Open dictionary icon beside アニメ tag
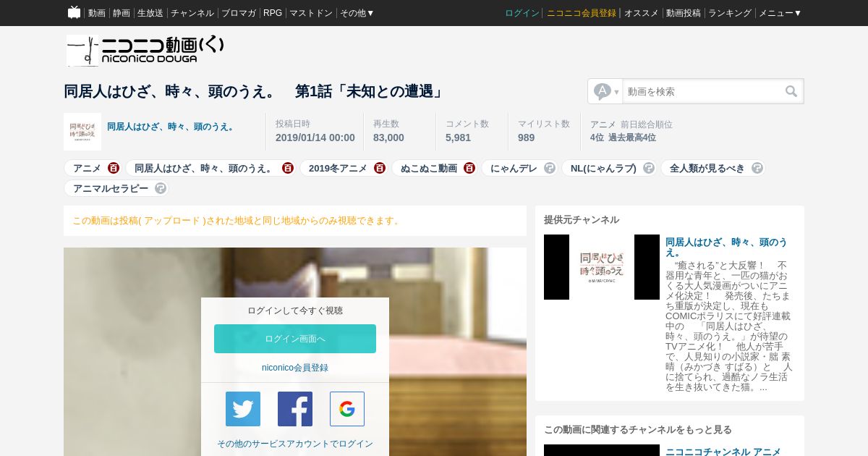The width and height of the screenshot is (868, 456). click(x=114, y=168)
